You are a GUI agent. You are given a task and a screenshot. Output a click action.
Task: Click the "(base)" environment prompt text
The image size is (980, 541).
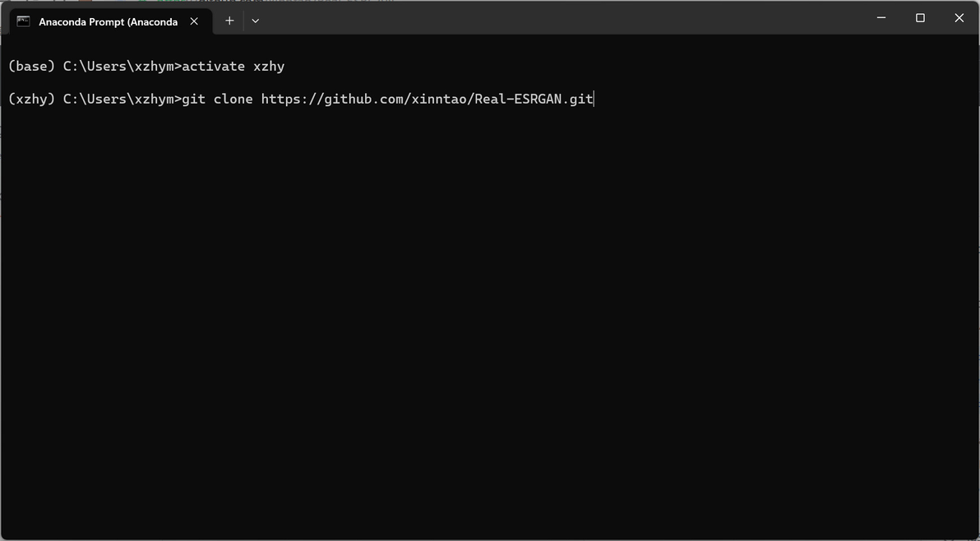(31, 67)
